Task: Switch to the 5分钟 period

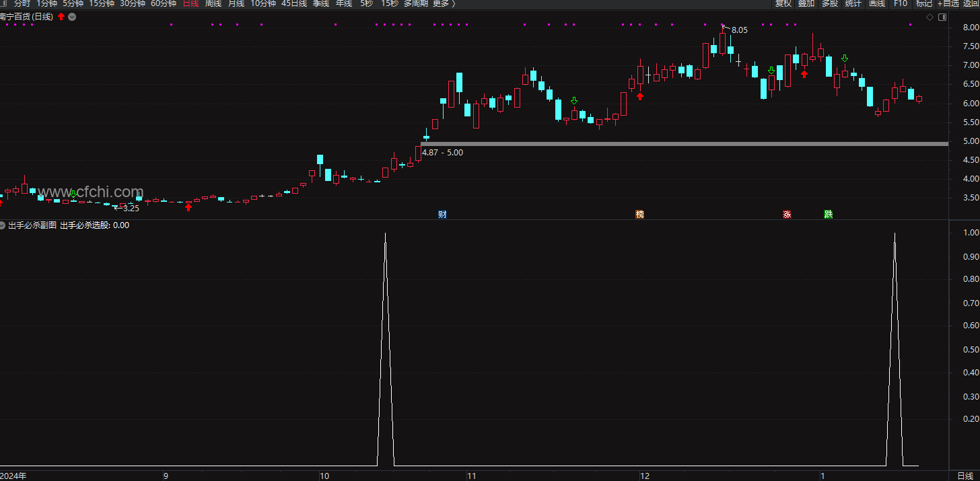Action: click(73, 4)
